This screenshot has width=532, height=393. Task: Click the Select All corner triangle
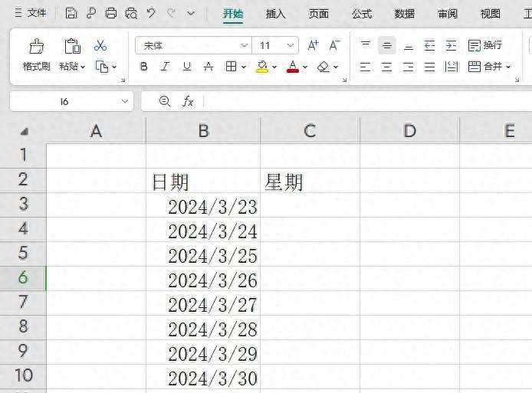[x=24, y=131]
